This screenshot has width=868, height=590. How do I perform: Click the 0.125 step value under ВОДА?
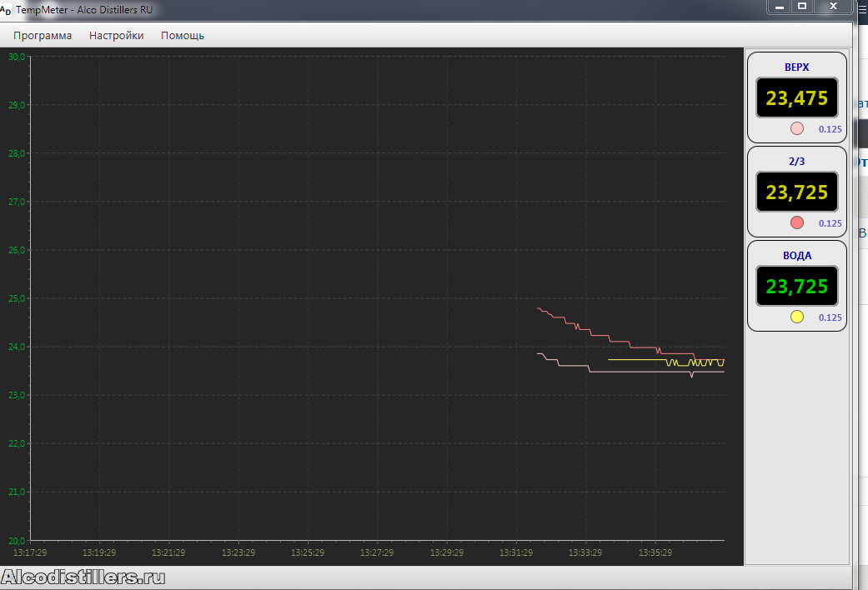(x=830, y=317)
